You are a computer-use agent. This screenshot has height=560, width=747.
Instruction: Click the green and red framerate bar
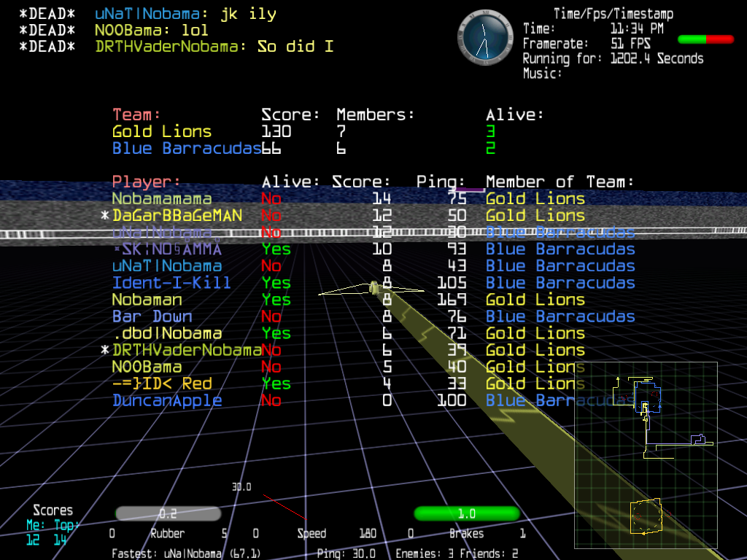pos(705,39)
